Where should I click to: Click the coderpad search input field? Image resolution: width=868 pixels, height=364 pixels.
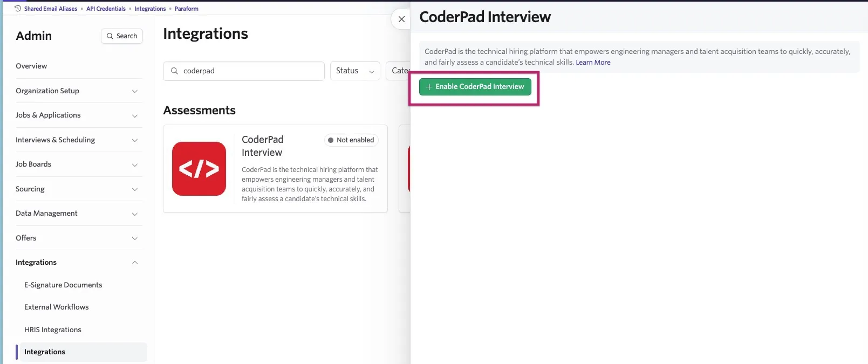pyautogui.click(x=244, y=71)
